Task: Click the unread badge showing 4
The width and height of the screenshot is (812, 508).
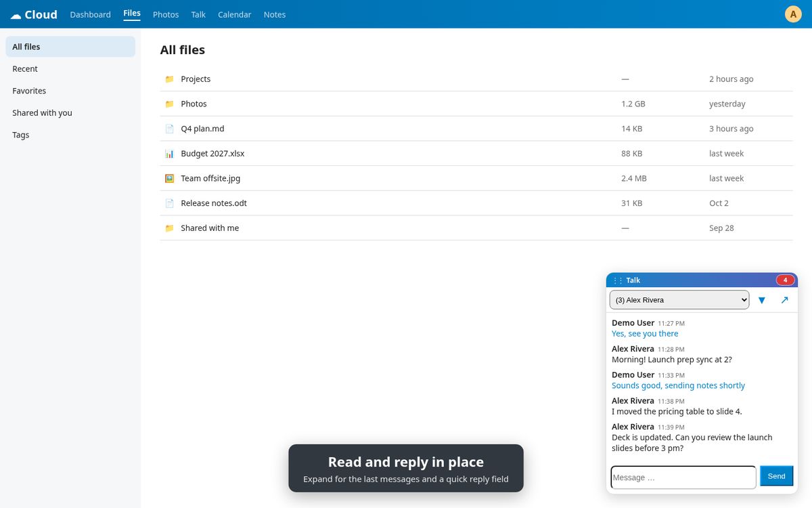Action: [785, 280]
